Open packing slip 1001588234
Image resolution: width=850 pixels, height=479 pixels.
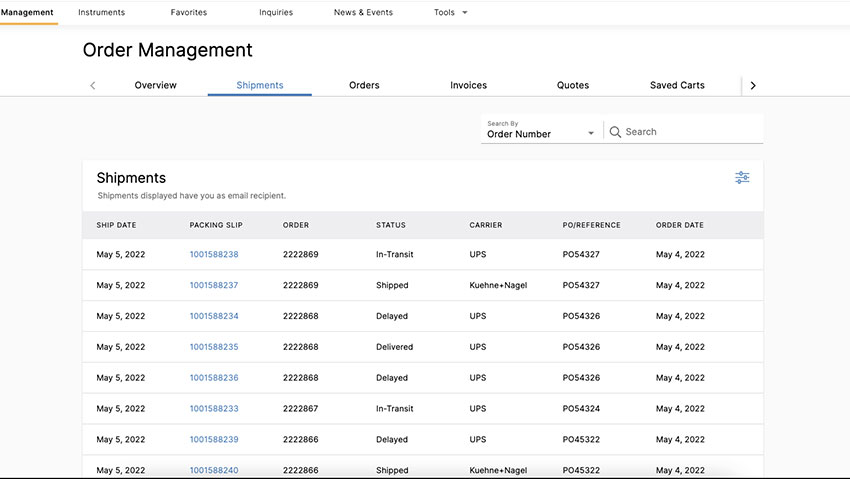[214, 317]
